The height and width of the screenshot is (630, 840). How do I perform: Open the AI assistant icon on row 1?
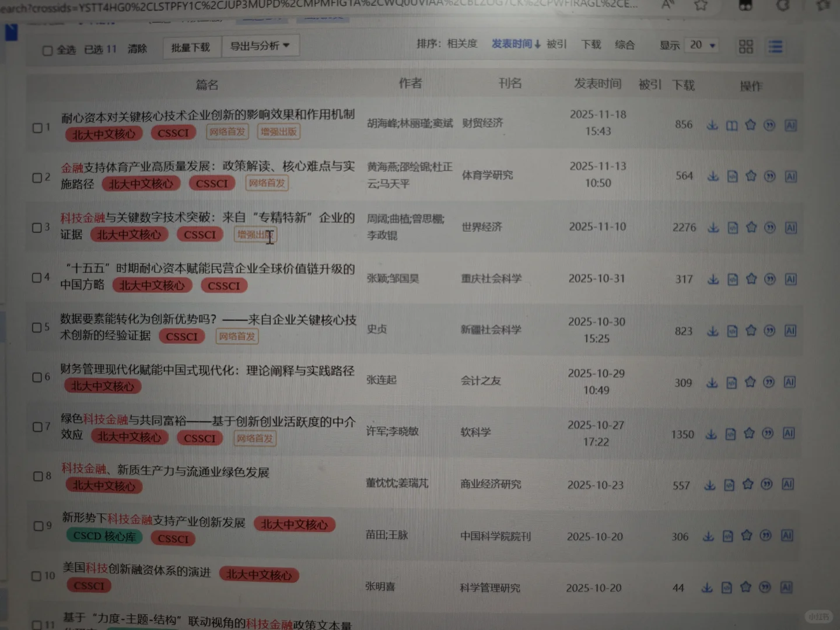[x=790, y=124]
